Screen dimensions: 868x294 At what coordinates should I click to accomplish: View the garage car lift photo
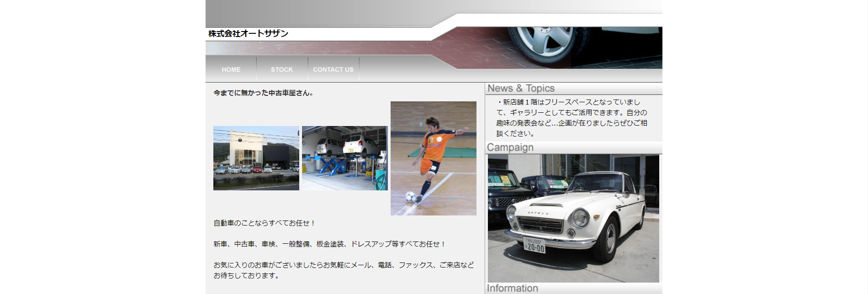pos(345,158)
